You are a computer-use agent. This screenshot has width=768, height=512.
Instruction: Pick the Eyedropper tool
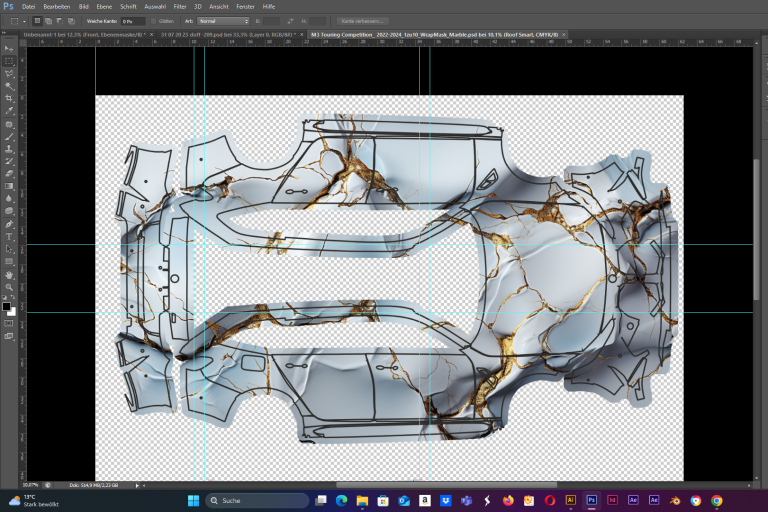tap(9, 111)
